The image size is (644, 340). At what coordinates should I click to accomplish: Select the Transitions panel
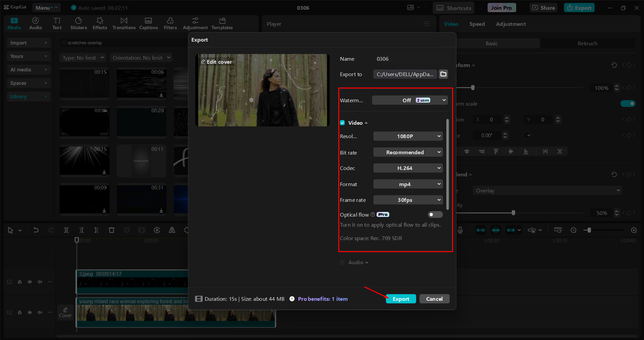click(123, 23)
